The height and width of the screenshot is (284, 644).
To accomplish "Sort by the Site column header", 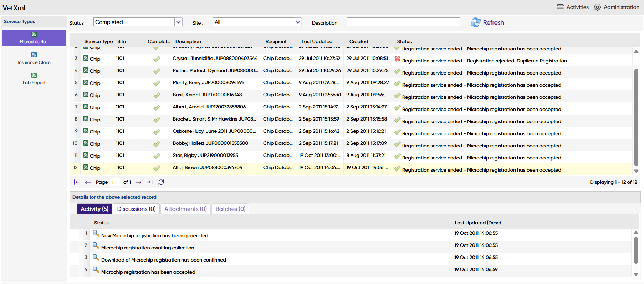I will pos(122,41).
